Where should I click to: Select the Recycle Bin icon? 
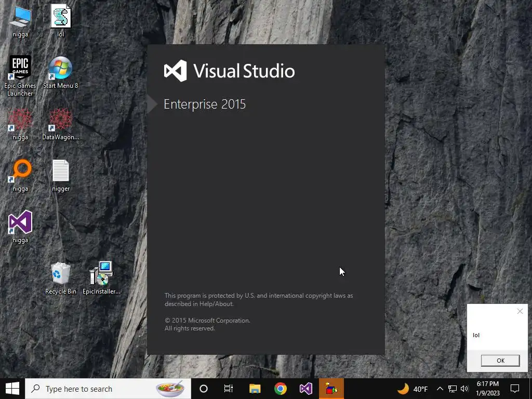61,278
